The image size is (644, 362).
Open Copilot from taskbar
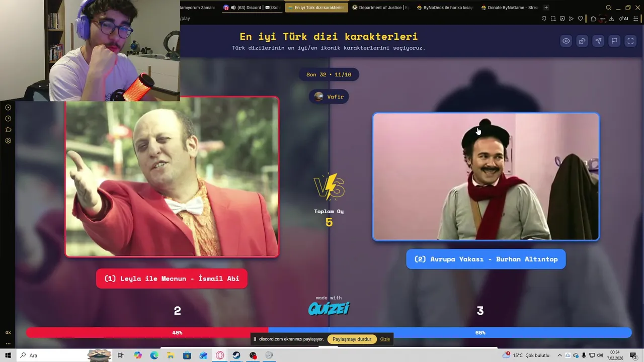coord(138,355)
